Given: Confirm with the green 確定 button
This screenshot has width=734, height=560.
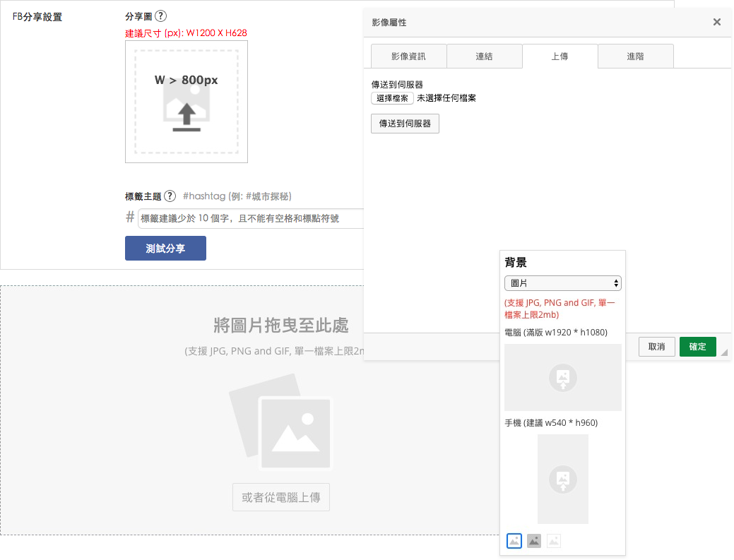Looking at the screenshot, I should (697, 347).
